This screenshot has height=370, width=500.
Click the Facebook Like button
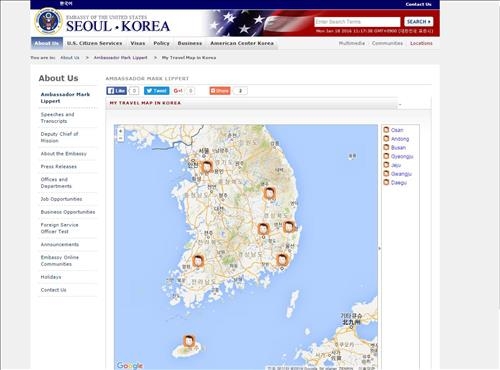[116, 91]
